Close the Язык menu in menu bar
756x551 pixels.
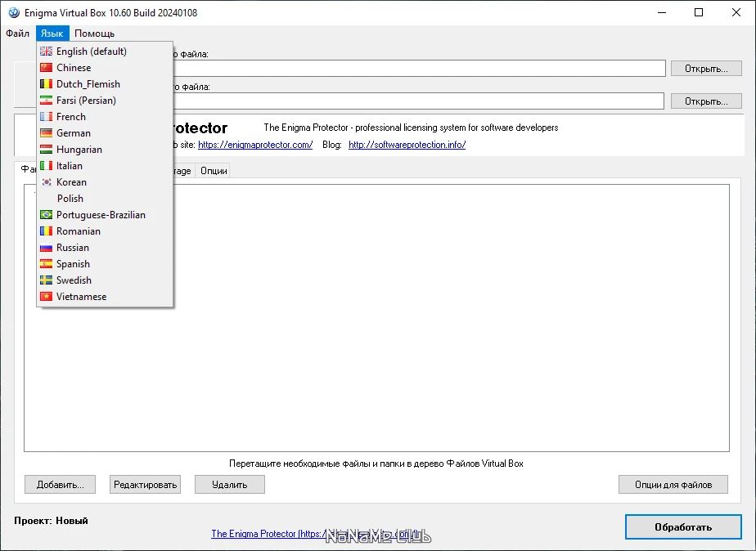[52, 34]
